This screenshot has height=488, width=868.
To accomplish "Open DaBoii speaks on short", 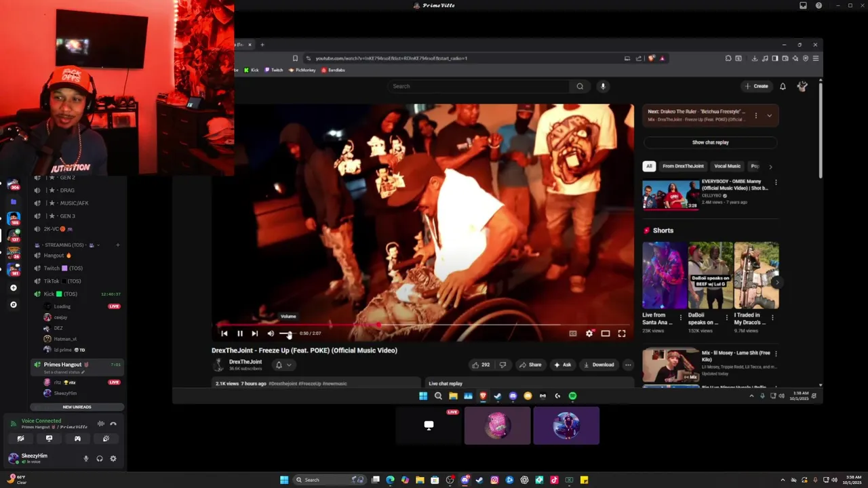I will tap(710, 275).
